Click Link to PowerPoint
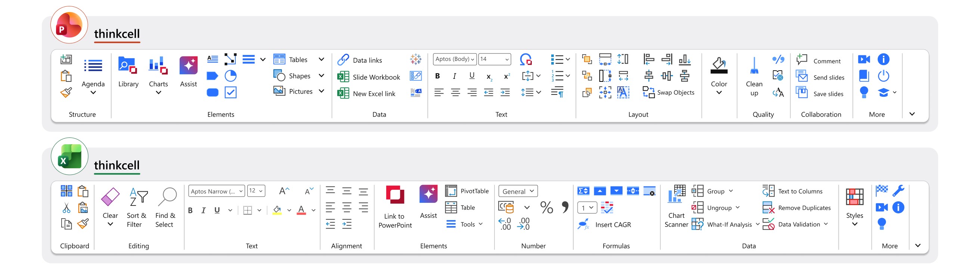The image size is (980, 269). tap(395, 207)
